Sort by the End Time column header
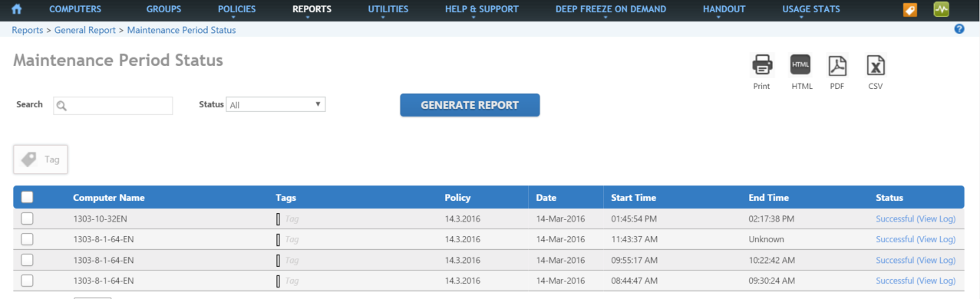 [768, 198]
